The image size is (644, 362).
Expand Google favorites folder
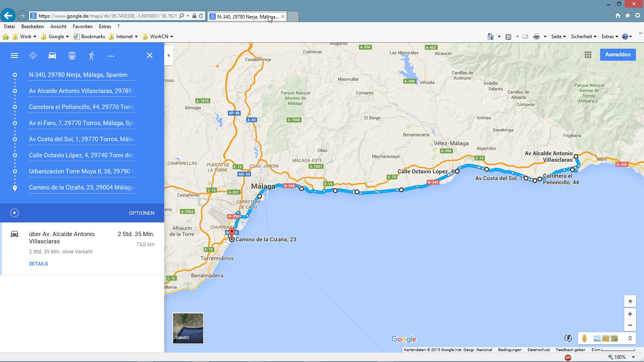(x=55, y=37)
